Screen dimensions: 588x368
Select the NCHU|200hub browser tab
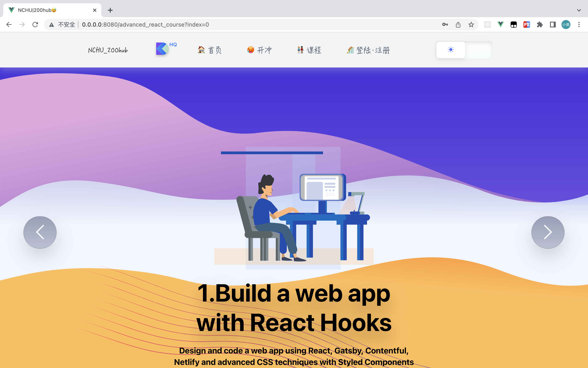52,10
